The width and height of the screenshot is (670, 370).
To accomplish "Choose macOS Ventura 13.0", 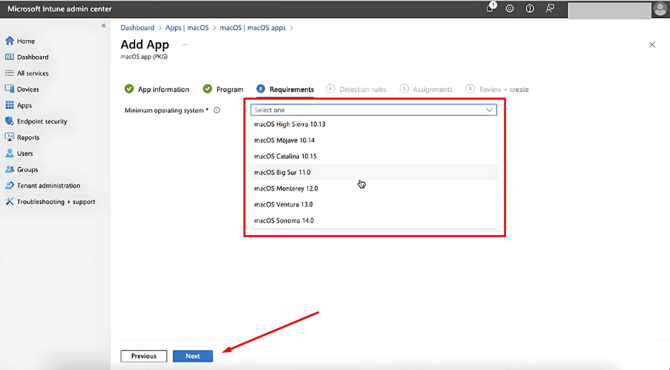I will click(373, 204).
